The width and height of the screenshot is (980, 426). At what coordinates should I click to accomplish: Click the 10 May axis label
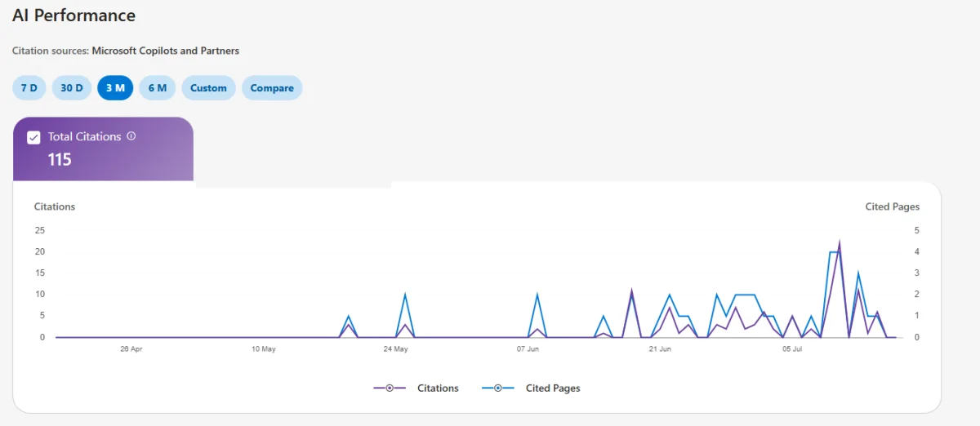tap(264, 348)
